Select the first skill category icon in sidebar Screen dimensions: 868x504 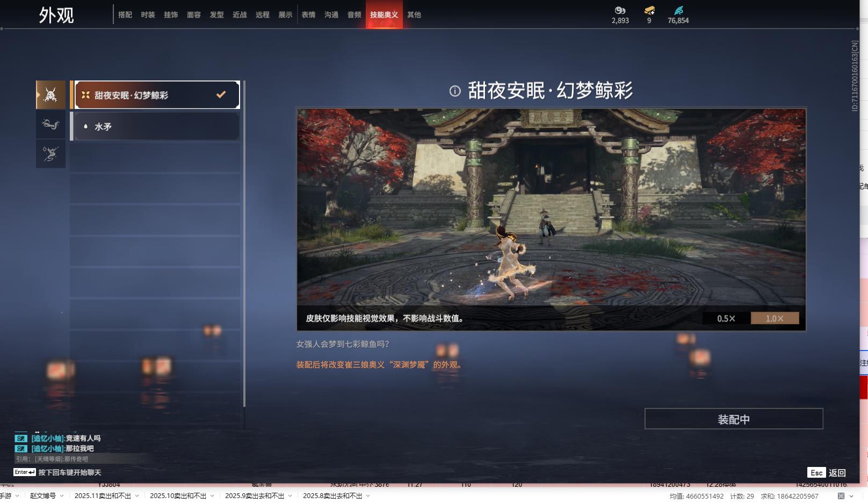(50, 95)
